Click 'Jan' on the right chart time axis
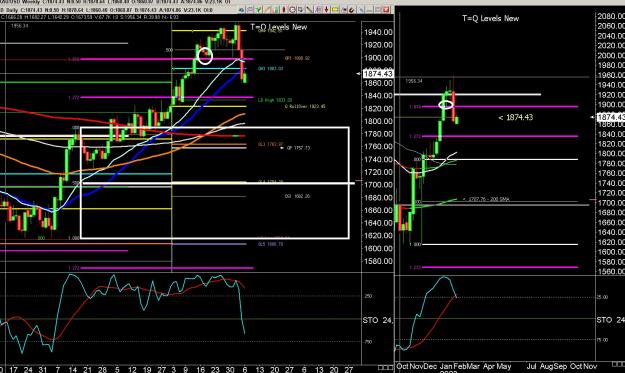 pyautogui.click(x=446, y=366)
